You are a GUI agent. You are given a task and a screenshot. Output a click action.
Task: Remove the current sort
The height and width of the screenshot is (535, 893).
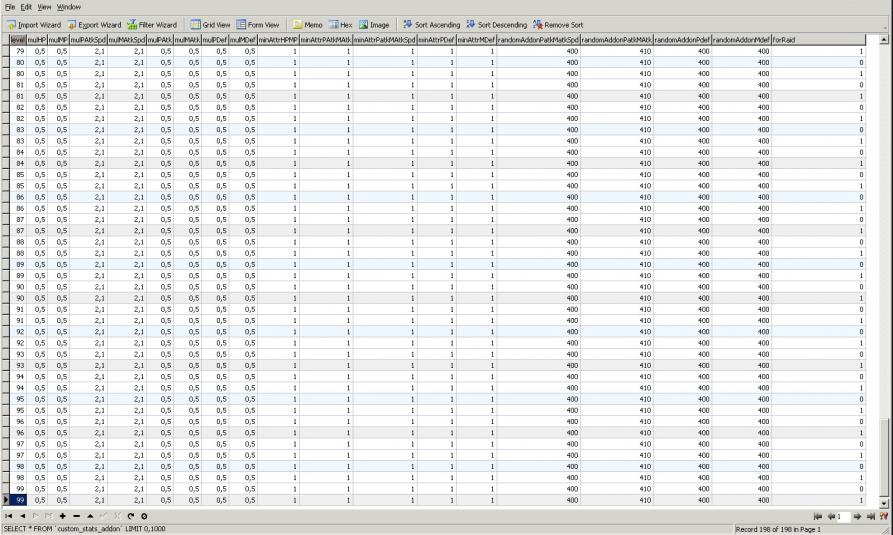(x=558, y=24)
